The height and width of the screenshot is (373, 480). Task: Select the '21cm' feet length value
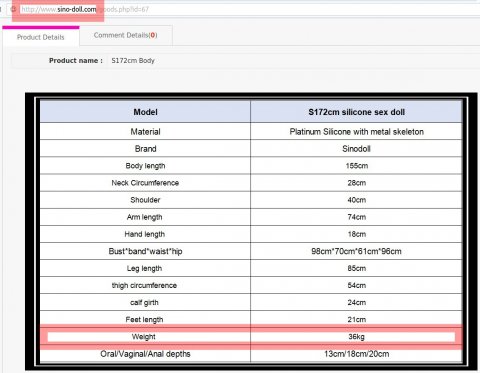coord(357,320)
